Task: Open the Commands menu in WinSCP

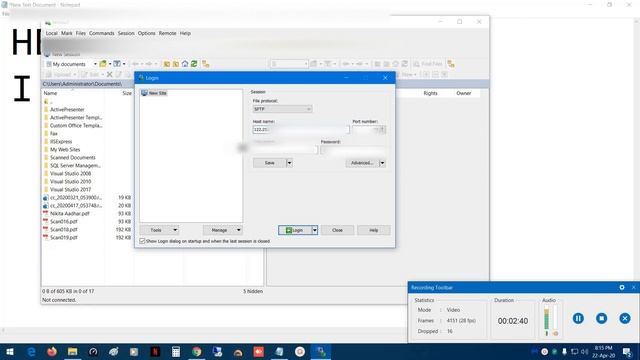Action: 102,33
